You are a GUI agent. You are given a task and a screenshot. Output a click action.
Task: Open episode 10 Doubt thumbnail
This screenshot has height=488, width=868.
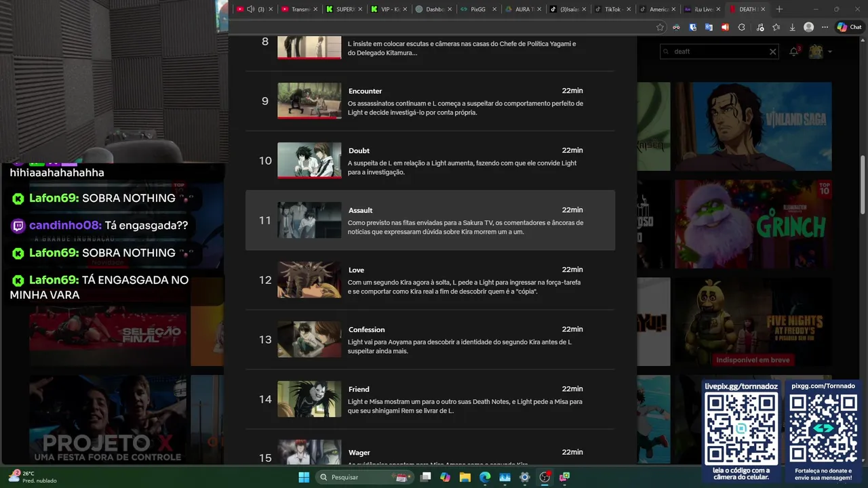click(x=309, y=161)
